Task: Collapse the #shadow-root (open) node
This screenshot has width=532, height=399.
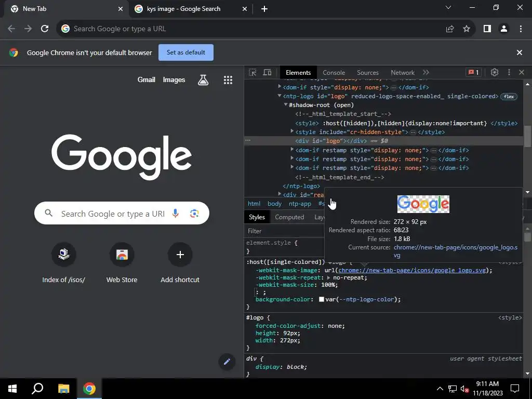Action: point(286,105)
